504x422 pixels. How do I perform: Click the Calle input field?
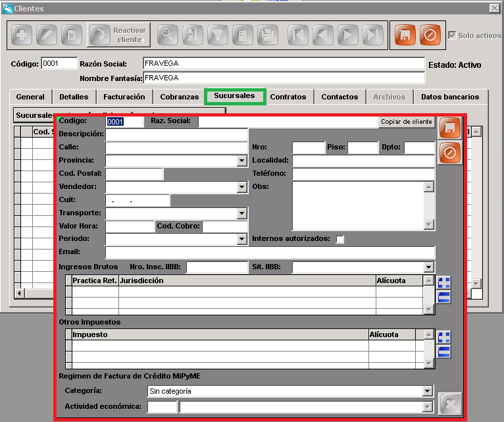tap(177, 147)
